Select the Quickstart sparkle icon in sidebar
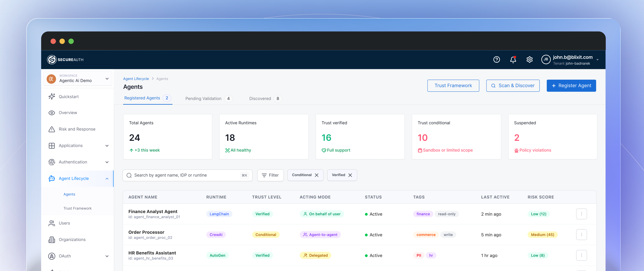This screenshot has height=271, width=644. pyautogui.click(x=51, y=96)
